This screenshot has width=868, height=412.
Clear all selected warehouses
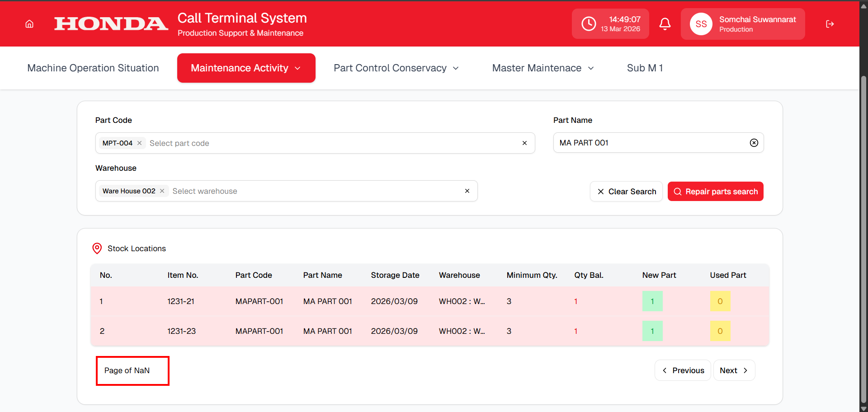[x=467, y=191]
